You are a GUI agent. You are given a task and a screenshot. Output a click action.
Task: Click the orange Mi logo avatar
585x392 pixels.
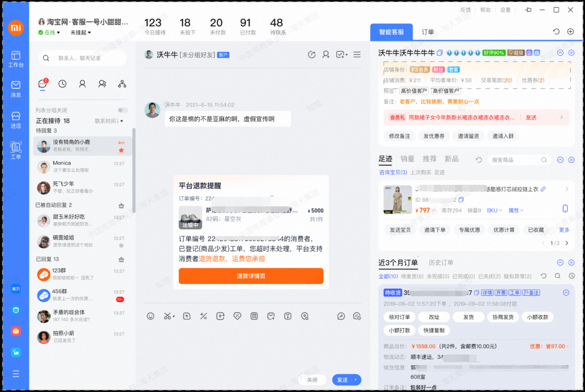coord(16,28)
